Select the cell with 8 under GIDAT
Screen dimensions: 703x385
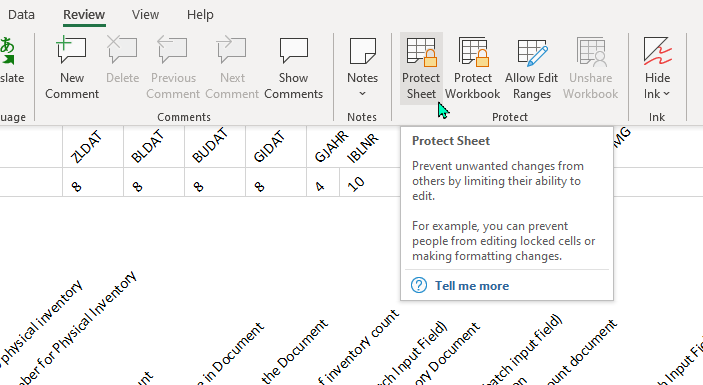(x=276, y=182)
